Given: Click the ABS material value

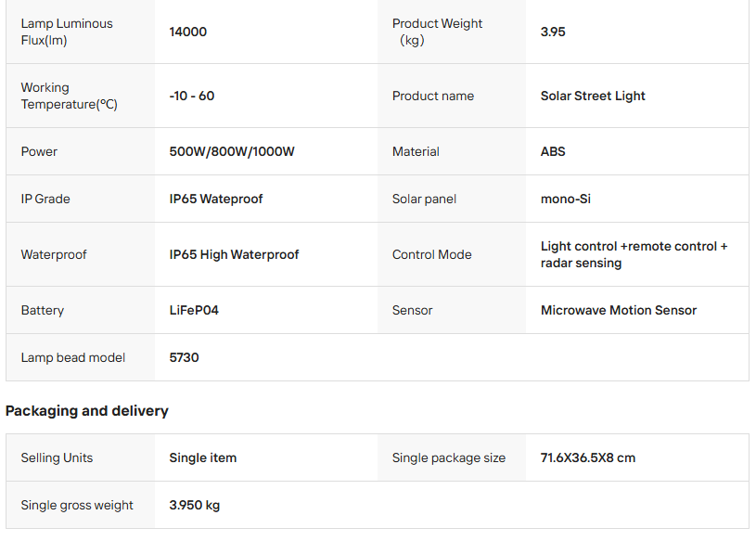Looking at the screenshot, I should tap(553, 151).
